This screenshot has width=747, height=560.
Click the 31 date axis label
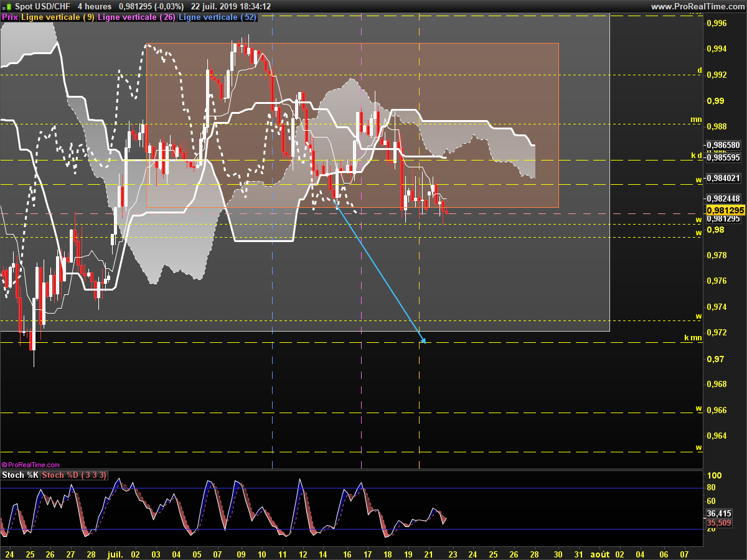tap(578, 553)
